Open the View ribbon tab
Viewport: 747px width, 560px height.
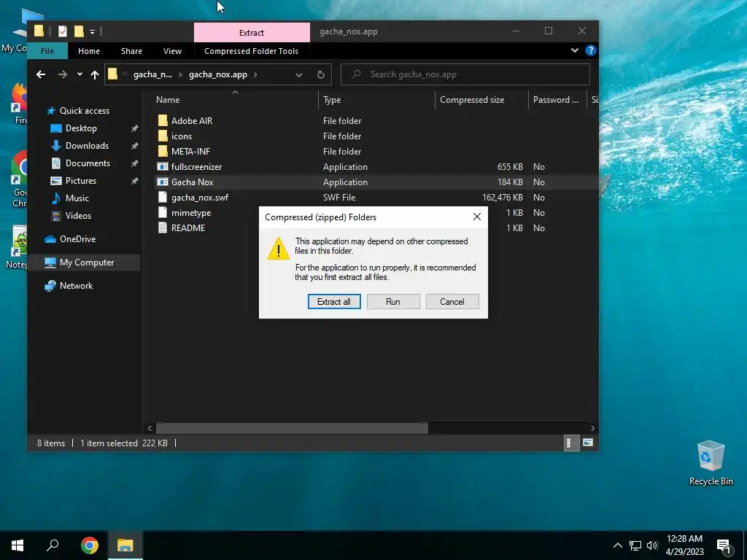(172, 51)
